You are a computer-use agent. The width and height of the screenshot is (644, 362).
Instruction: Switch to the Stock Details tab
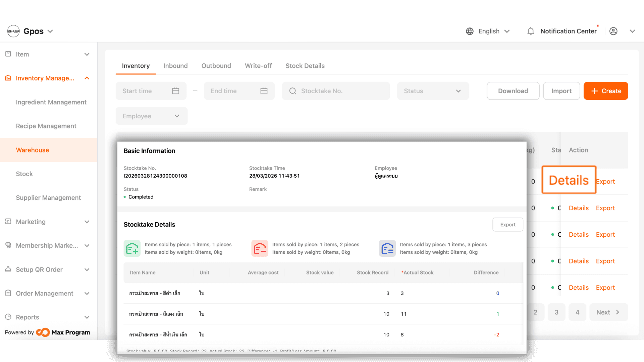tap(305, 66)
